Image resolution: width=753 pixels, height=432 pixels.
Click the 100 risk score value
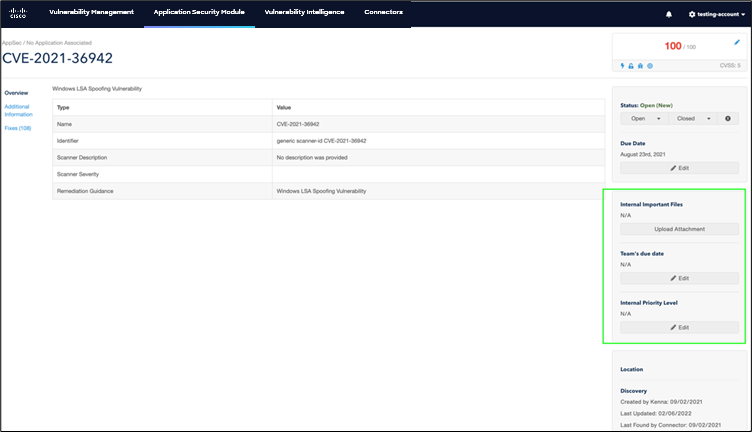[x=673, y=46]
